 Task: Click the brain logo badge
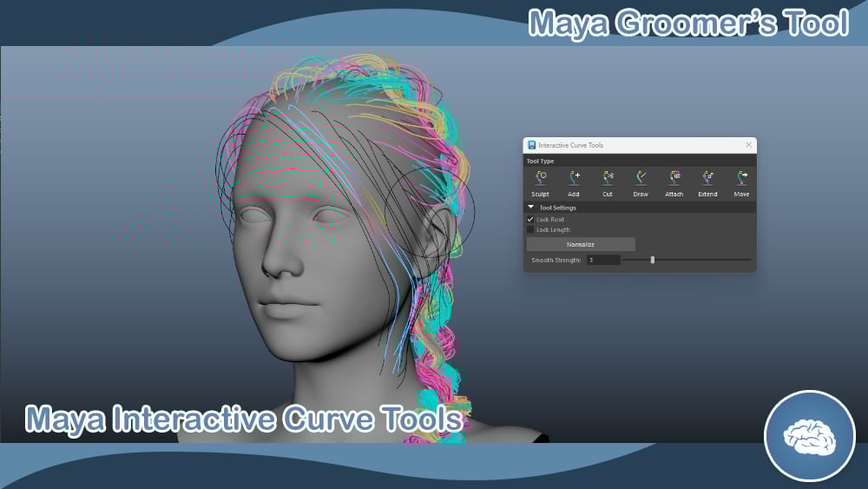coord(810,436)
